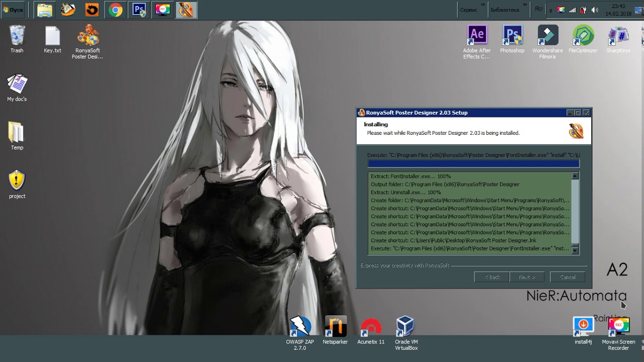
Task: Select the FileOptimizer desktop shortcut
Action: pyautogui.click(x=583, y=39)
